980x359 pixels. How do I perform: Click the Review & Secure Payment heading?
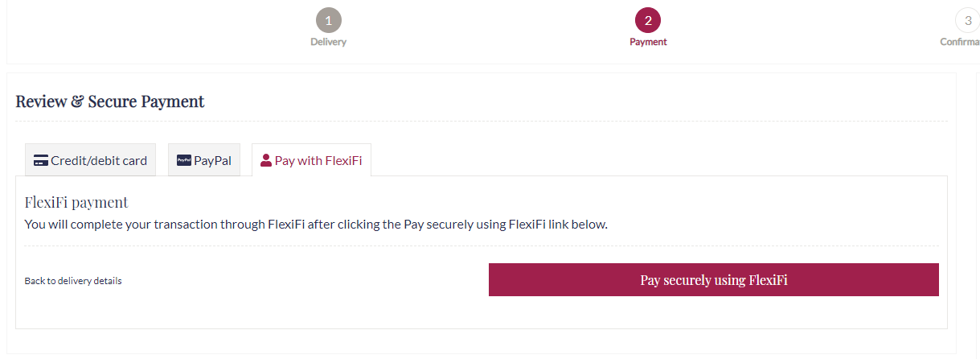point(110,101)
